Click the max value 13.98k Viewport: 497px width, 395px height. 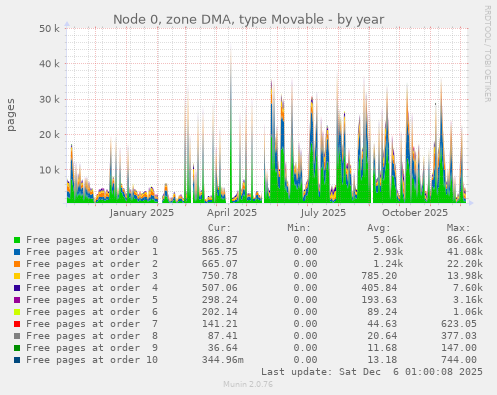pos(465,276)
